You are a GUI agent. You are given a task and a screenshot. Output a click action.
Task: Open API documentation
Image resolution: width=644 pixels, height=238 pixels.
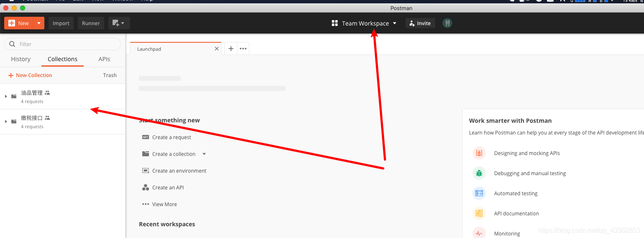516,213
